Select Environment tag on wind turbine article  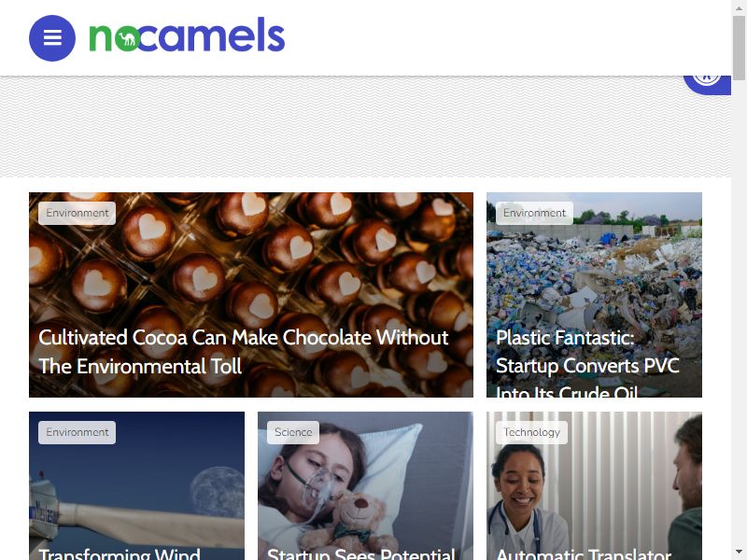(x=78, y=432)
